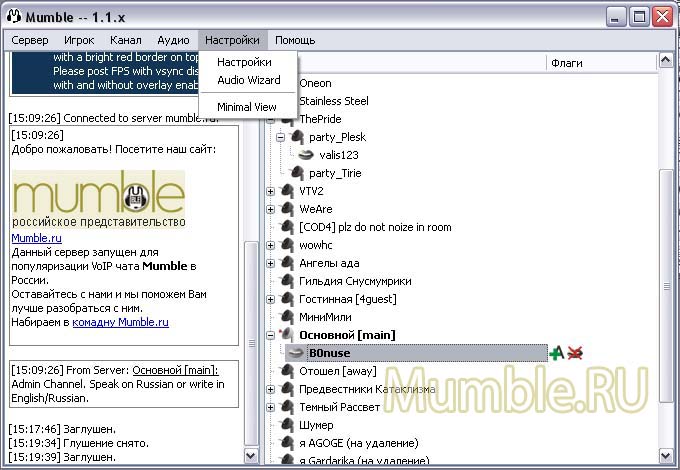Click the green authenticated flag beside B0nuse

(557, 353)
